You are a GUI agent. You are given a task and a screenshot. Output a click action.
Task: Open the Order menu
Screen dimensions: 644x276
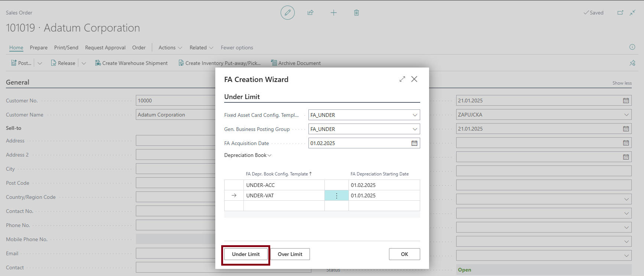pos(139,47)
